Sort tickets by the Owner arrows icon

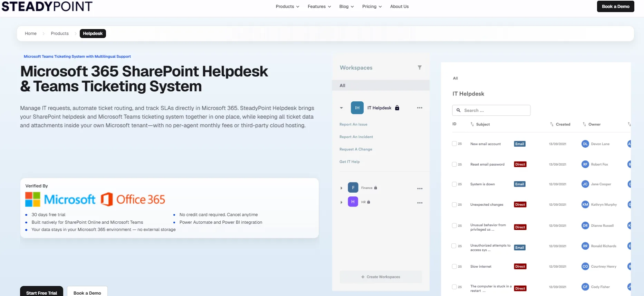tap(584, 124)
